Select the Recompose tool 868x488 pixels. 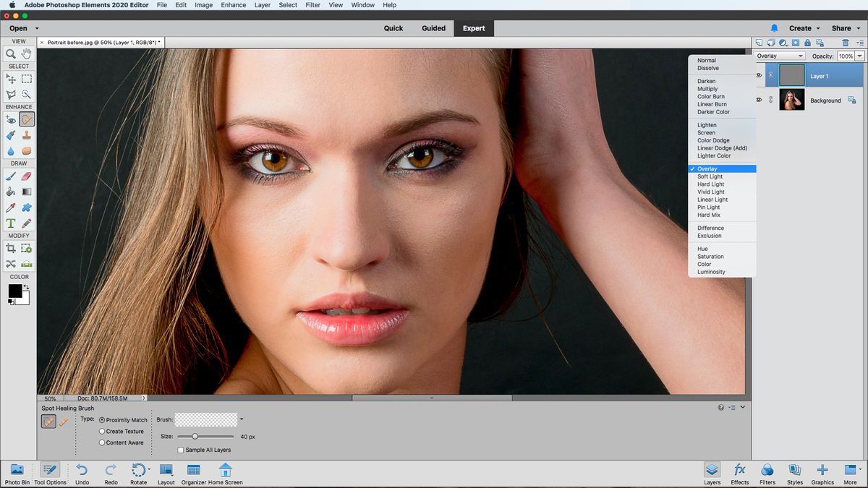point(27,248)
